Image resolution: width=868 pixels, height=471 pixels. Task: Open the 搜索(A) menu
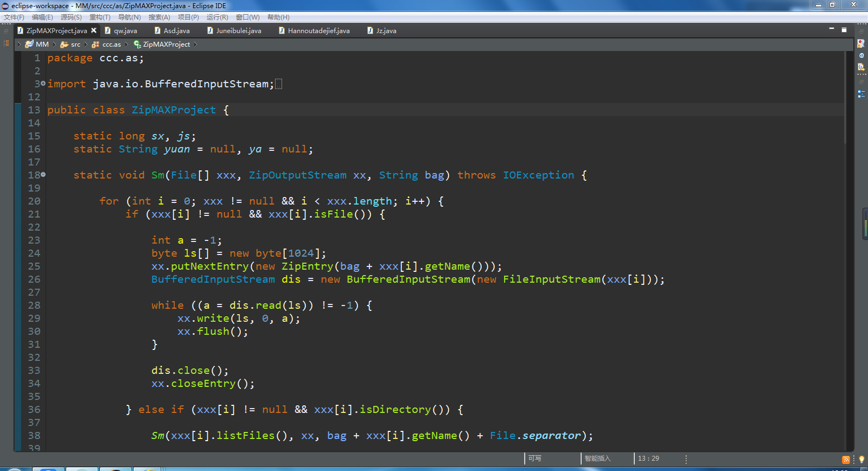(159, 17)
